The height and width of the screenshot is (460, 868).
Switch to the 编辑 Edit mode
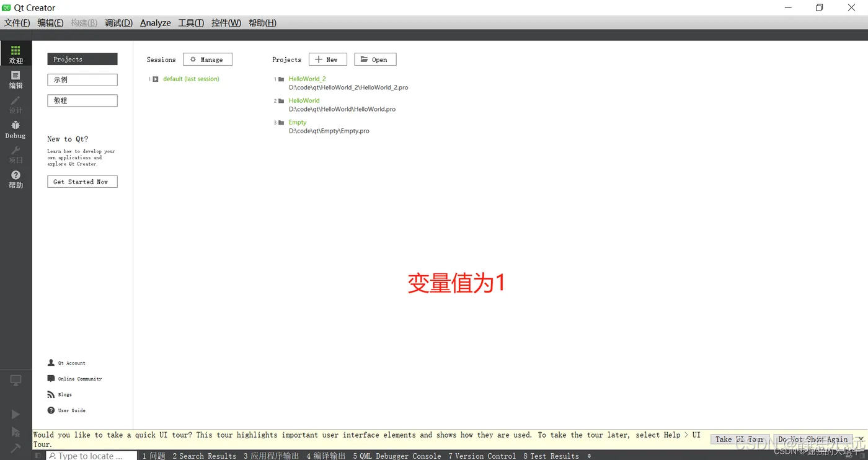pos(15,79)
